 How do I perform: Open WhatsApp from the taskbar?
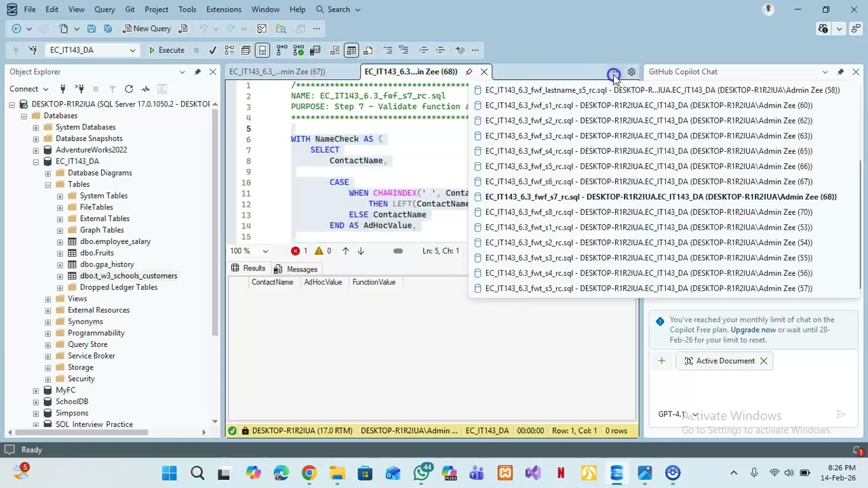(421, 473)
